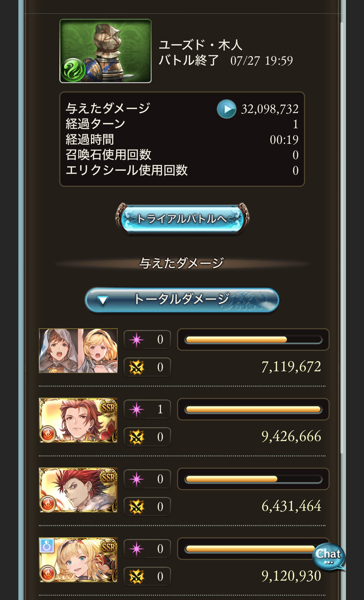Open the Chat bubble
The height and width of the screenshot is (600, 364).
[x=329, y=557]
